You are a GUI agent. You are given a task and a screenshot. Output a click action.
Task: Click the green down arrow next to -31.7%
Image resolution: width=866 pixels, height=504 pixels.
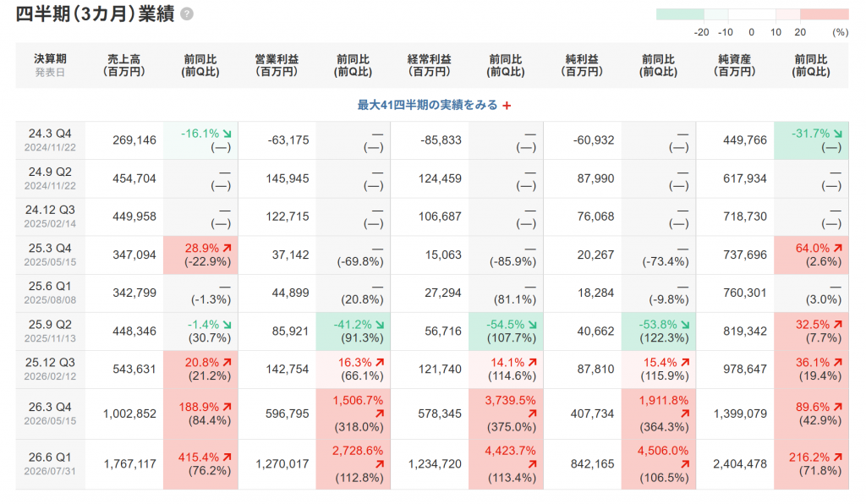pyautogui.click(x=838, y=134)
